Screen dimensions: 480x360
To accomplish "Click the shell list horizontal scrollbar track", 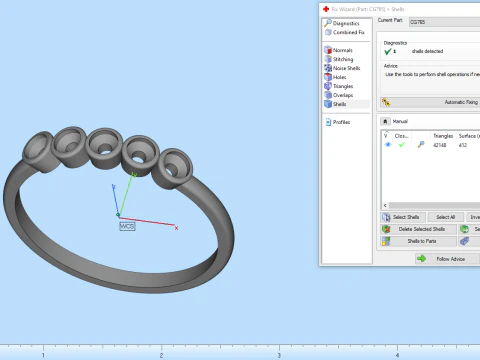I will click(434, 205).
